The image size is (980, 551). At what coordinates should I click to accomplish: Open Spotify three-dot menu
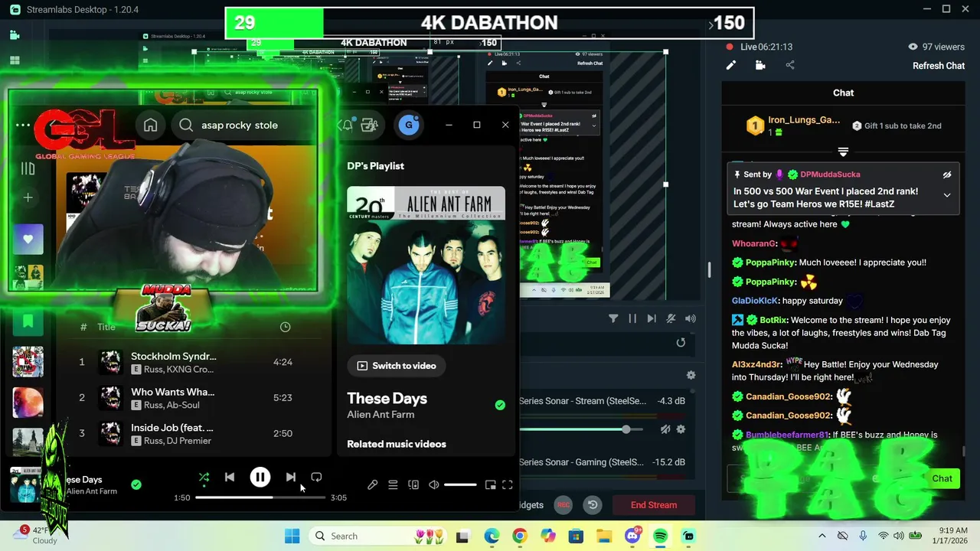coord(23,125)
